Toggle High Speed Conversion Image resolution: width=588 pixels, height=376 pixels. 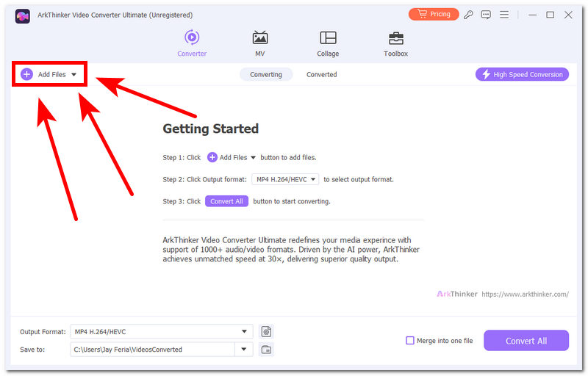click(x=522, y=74)
